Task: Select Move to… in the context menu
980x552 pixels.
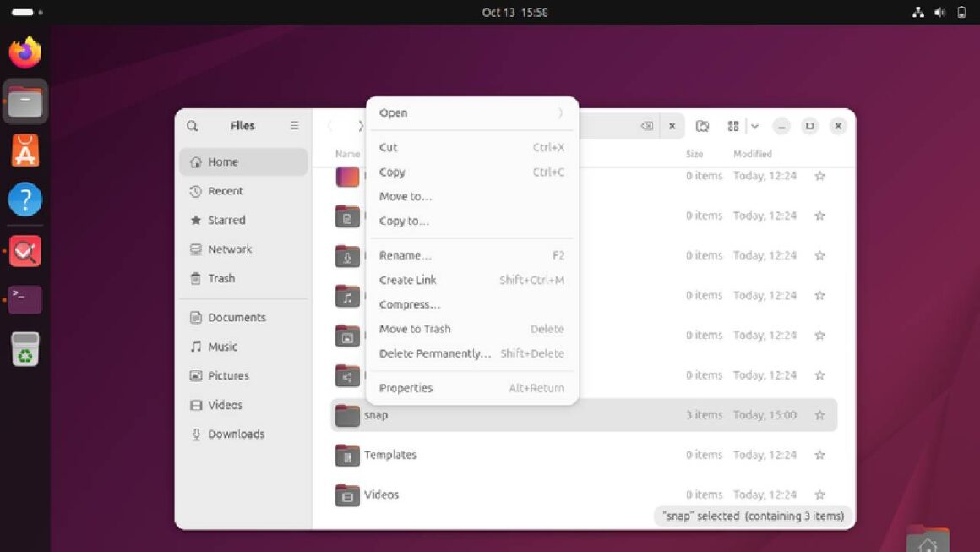Action: [472, 196]
